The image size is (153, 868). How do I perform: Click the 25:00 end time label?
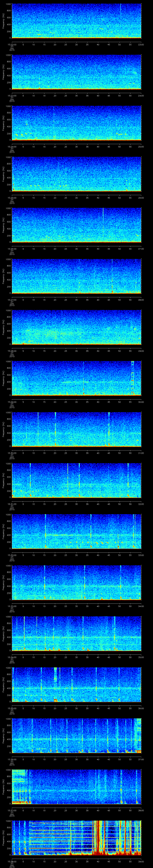pos(141,147)
